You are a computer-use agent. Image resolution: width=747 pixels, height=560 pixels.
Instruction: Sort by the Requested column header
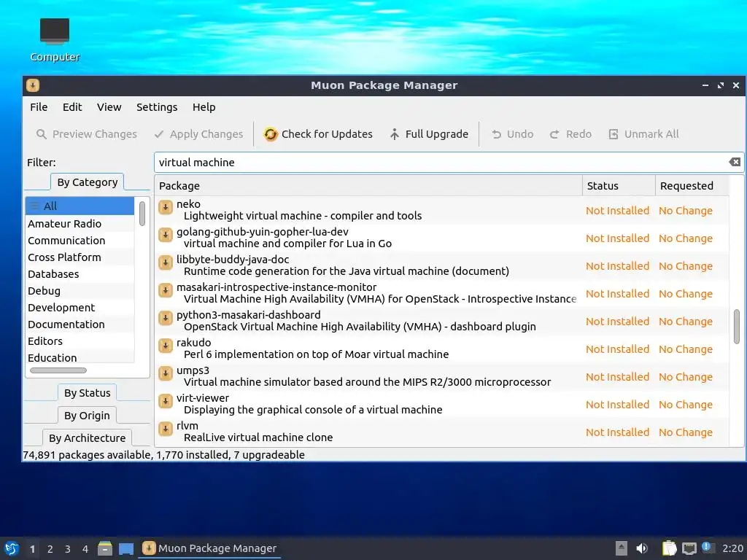692,186
